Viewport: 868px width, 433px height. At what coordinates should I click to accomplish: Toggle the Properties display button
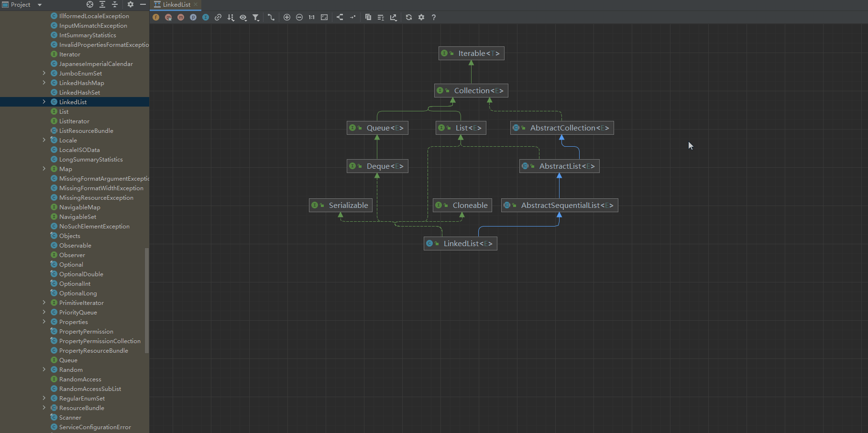click(193, 17)
